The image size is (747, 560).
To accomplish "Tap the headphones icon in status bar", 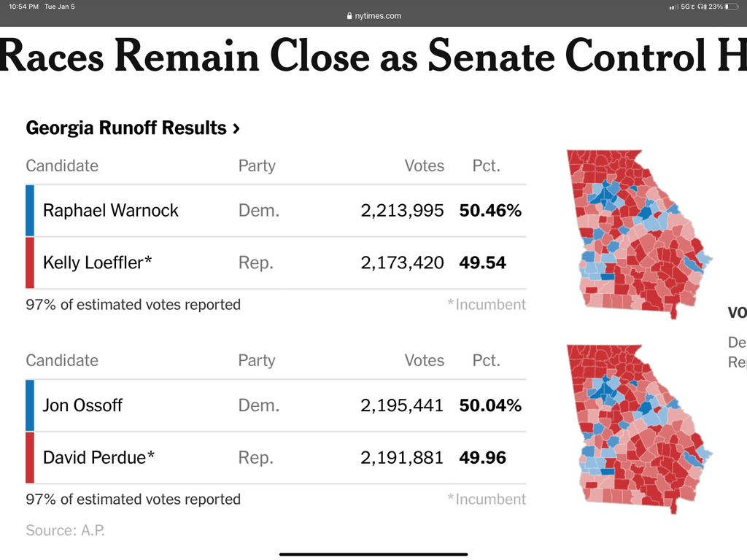I will pyautogui.click(x=701, y=7).
